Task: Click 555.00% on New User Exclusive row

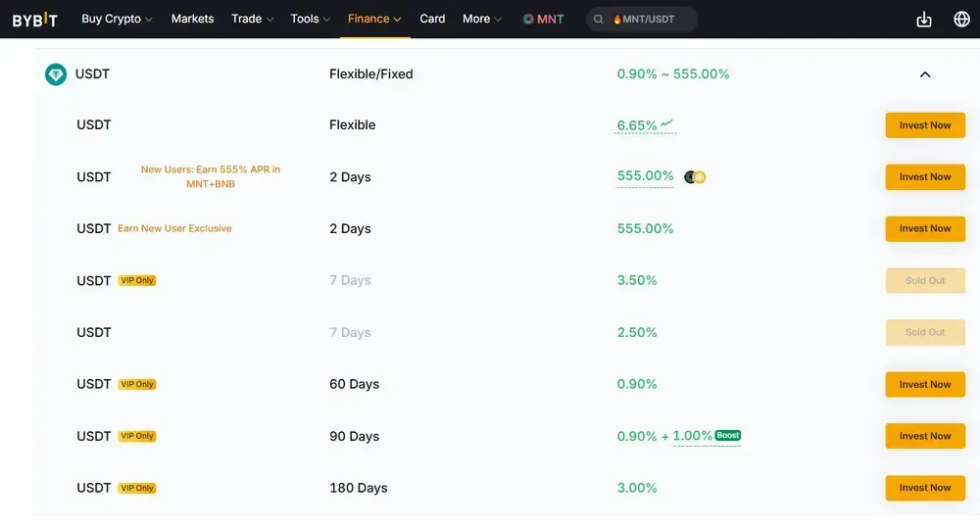Action: coord(645,229)
